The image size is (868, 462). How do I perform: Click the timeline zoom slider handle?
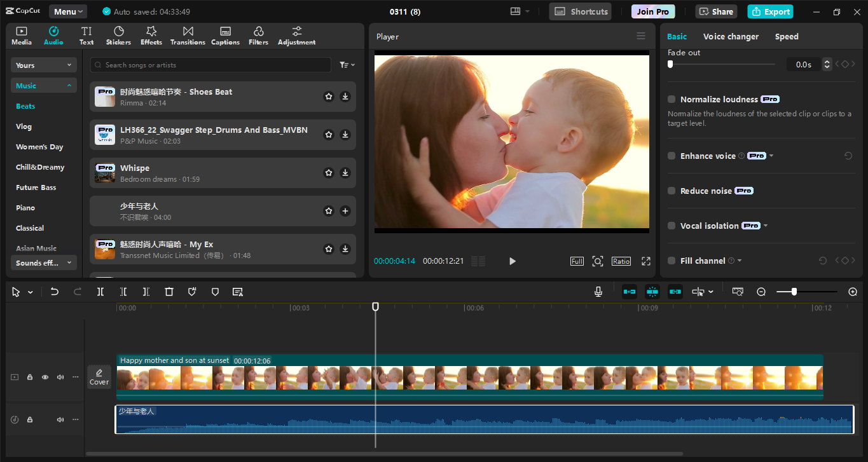794,292
